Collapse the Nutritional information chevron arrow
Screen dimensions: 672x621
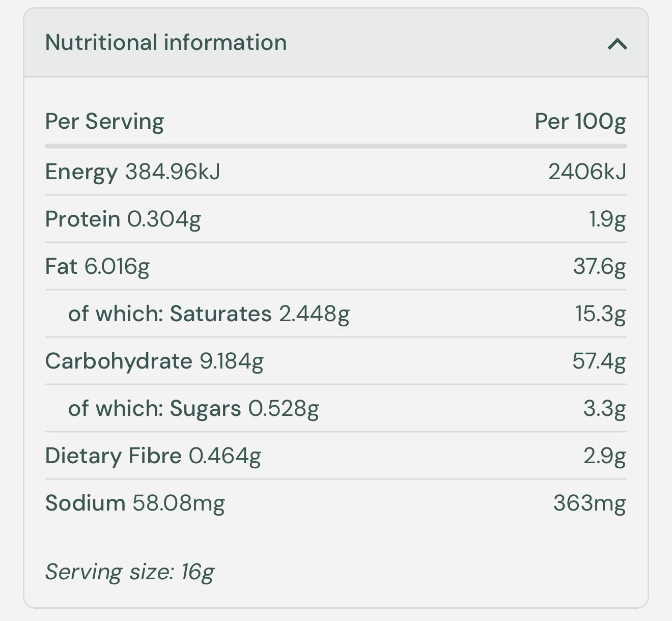[617, 44]
